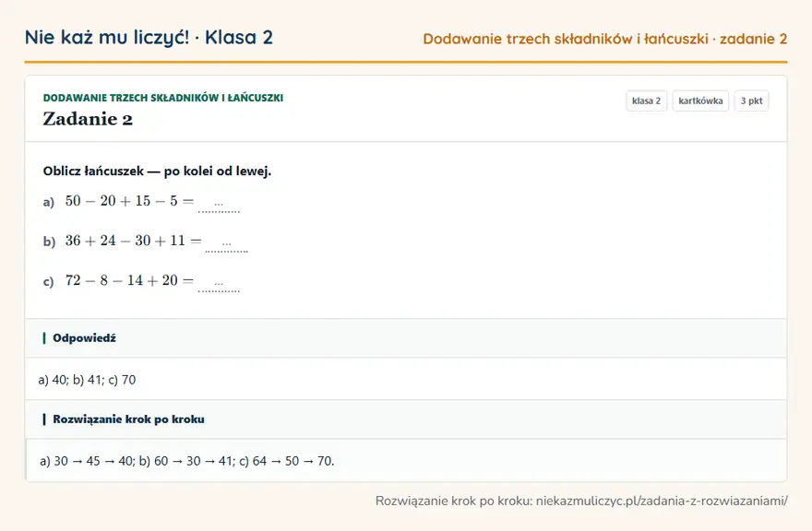This screenshot has width=812, height=531.
Task: Click the 'Zadanie 2' heading
Action: tap(88, 119)
